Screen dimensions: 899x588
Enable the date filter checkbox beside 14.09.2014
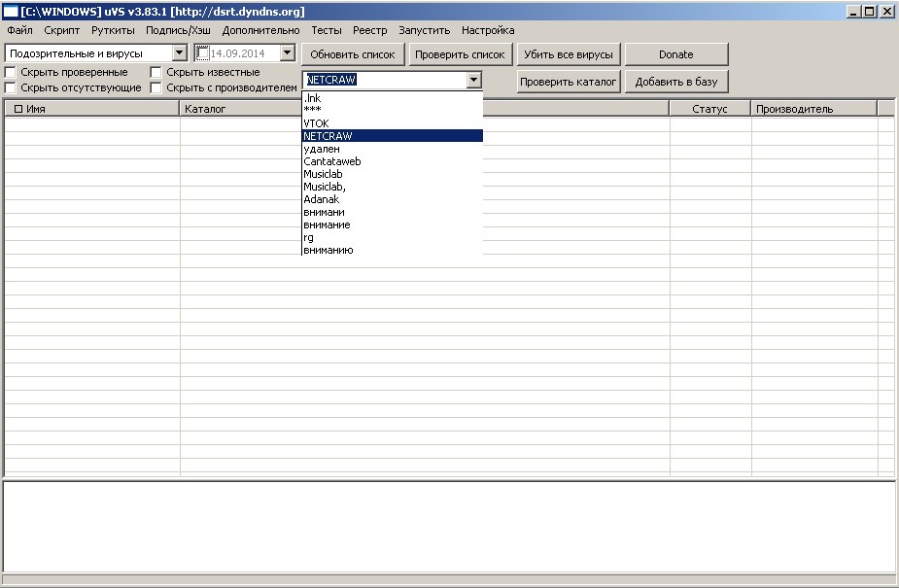(x=202, y=53)
